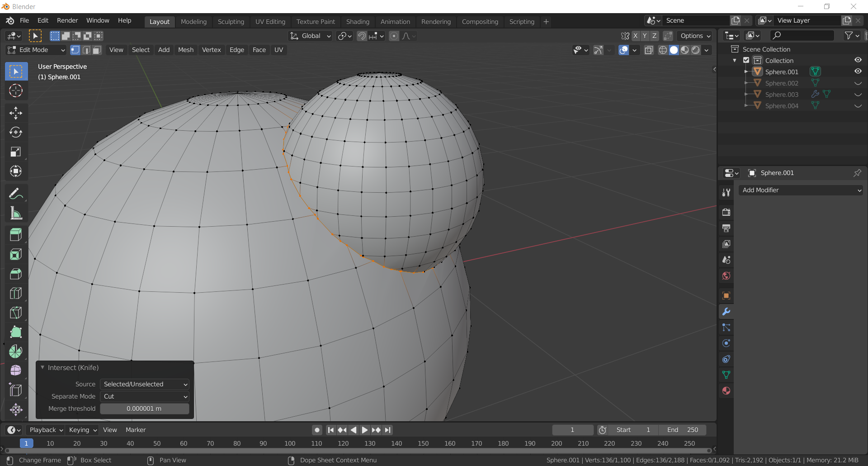This screenshot has width=868, height=466.
Task: Toggle X-ray display
Action: coord(649,50)
